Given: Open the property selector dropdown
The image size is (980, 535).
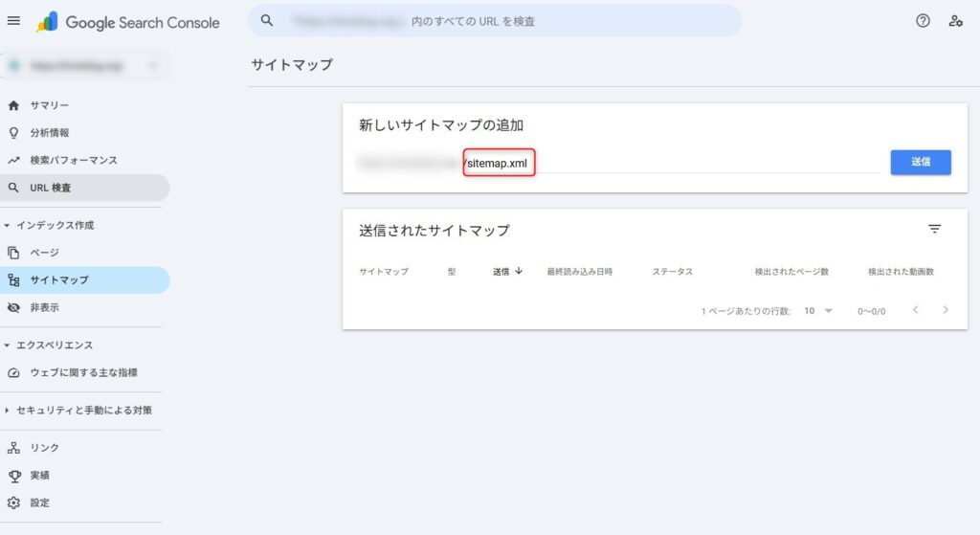Looking at the screenshot, I should 84,66.
